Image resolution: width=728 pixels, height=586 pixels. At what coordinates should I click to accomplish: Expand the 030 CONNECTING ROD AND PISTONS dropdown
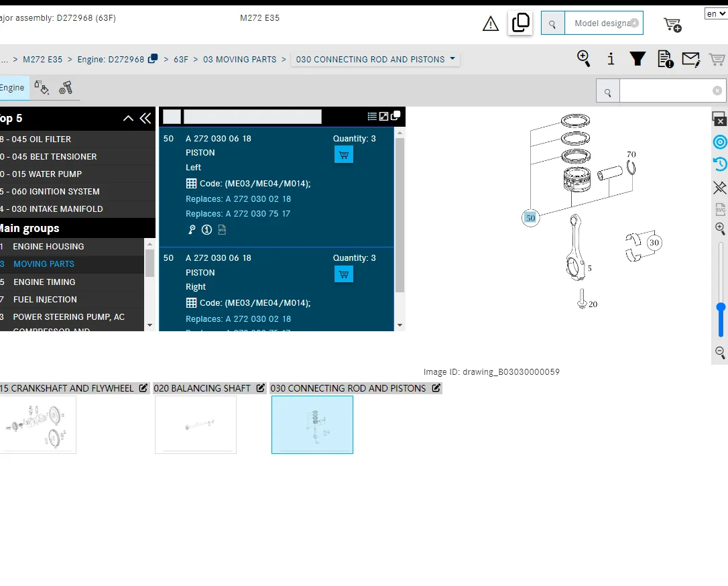point(375,60)
